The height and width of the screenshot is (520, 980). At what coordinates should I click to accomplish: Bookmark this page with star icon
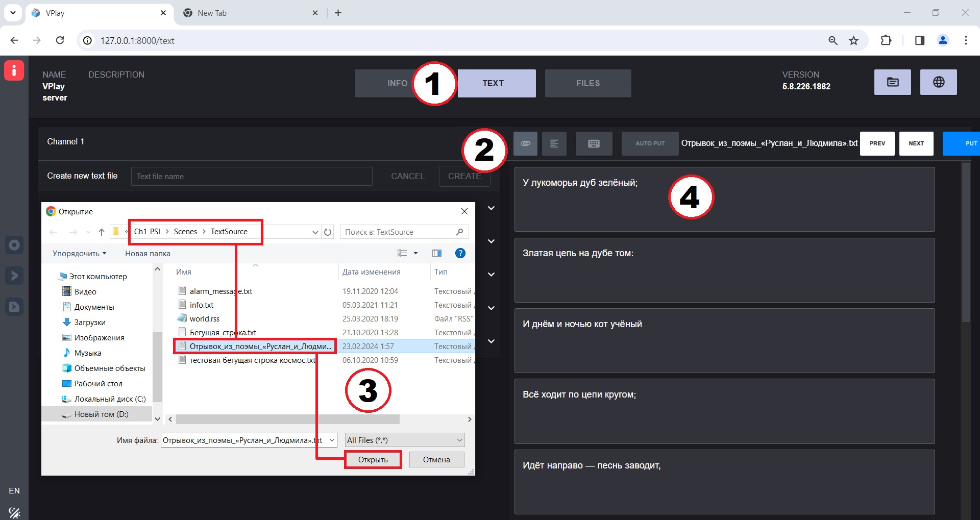[x=853, y=40]
